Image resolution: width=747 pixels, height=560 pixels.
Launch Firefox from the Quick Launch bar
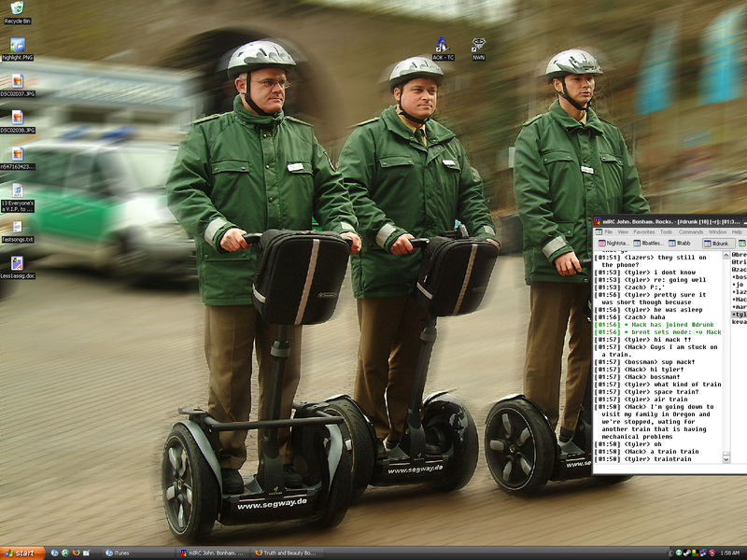tap(77, 553)
